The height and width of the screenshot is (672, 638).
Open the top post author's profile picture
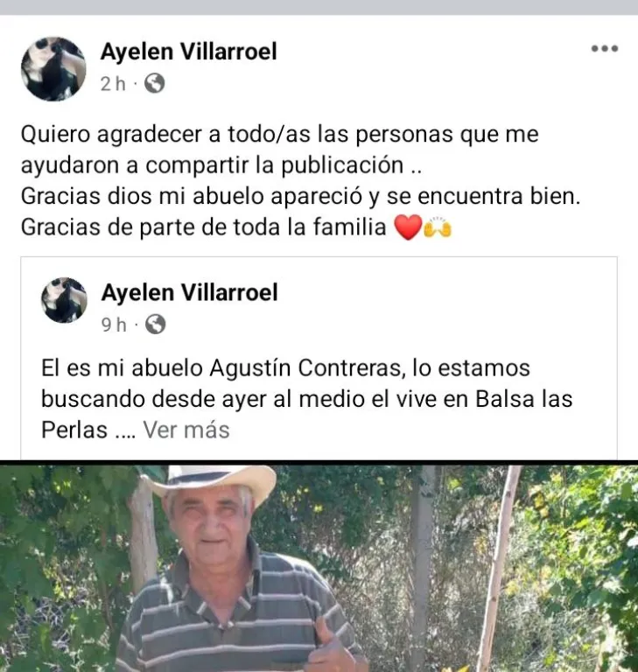coord(53,69)
